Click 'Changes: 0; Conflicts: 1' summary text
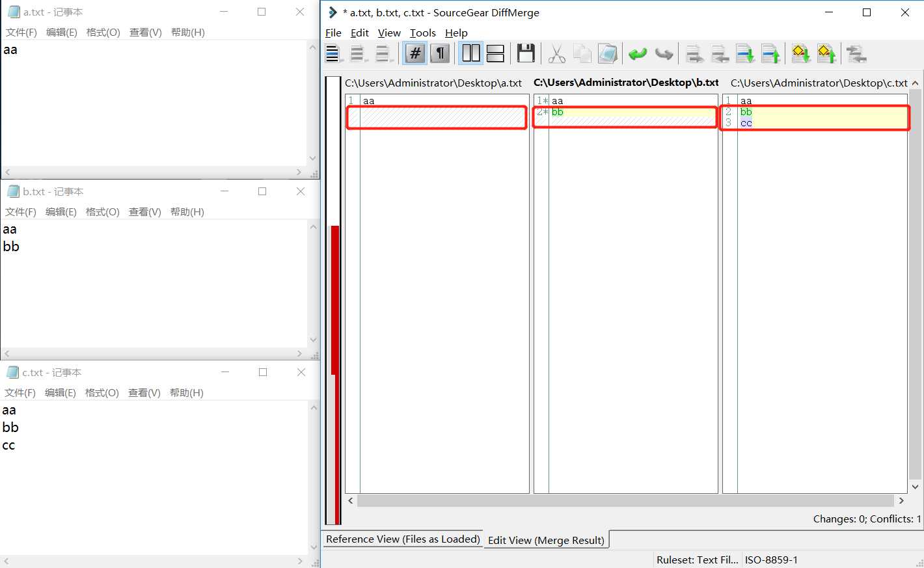The height and width of the screenshot is (568, 924). click(867, 519)
